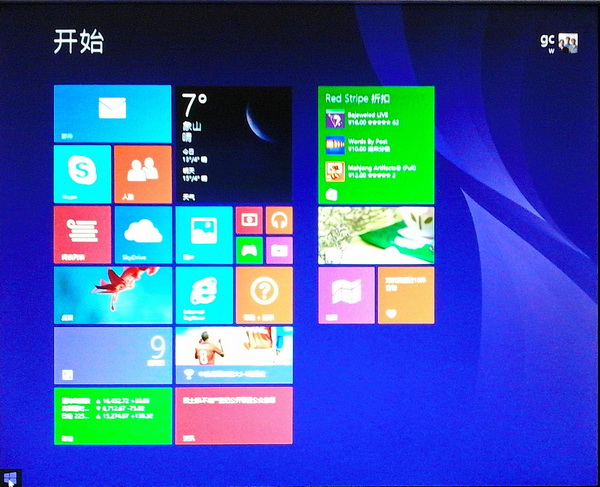
Task: Open the purple Maps tile
Action: tap(346, 295)
